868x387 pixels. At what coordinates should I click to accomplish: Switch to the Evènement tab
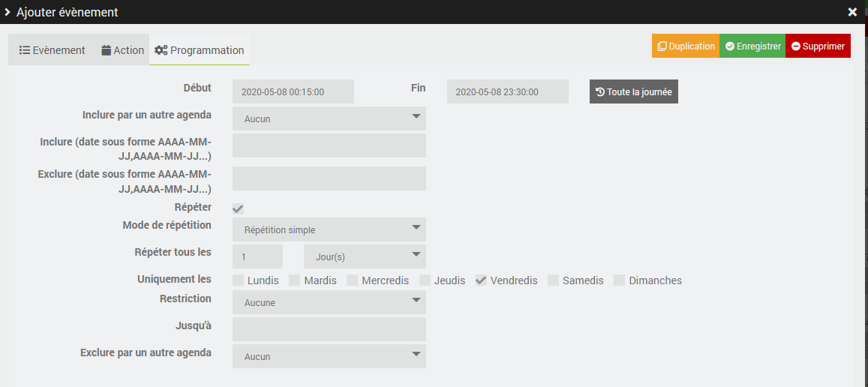[x=52, y=50]
